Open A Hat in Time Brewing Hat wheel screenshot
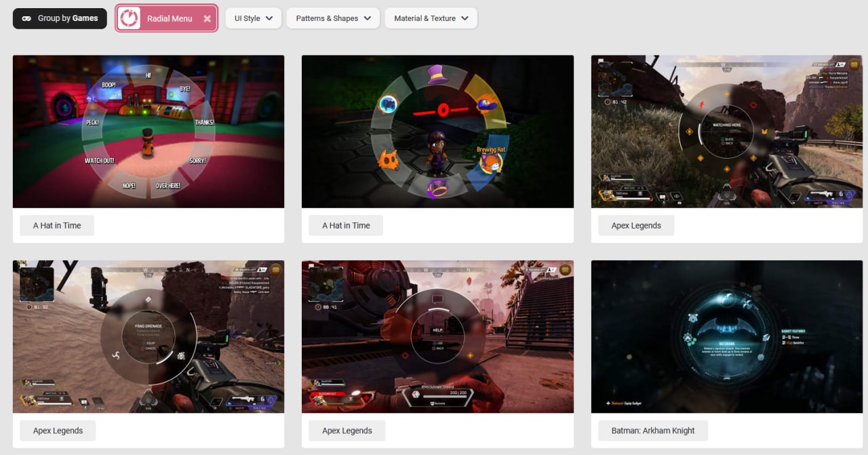Image resolution: width=868 pixels, height=455 pixels. pos(437,132)
